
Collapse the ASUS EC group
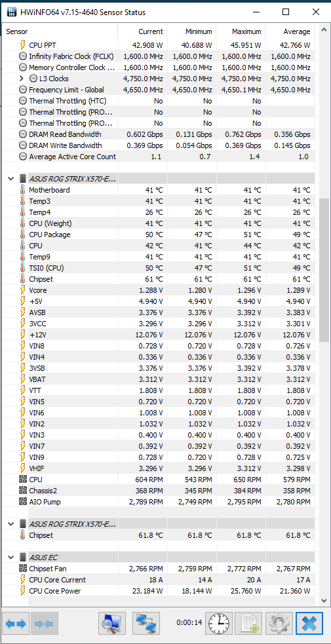click(10, 558)
